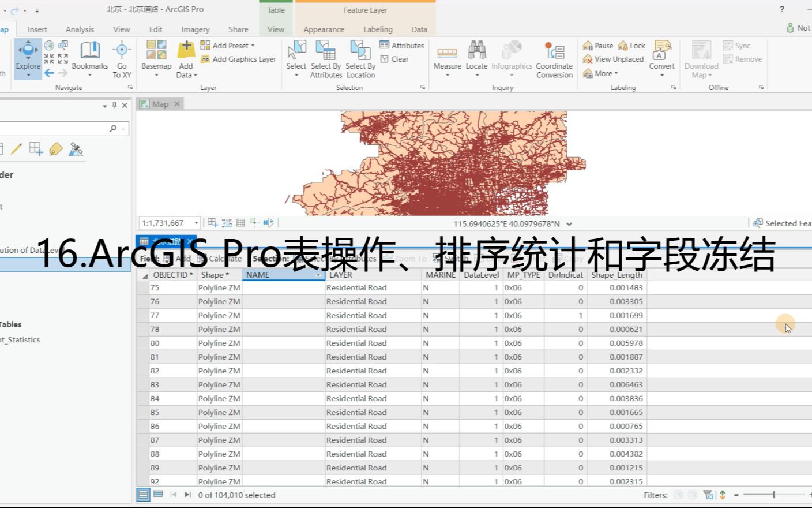Open the map scale dropdown
Screen dimensions: 812x508
tap(196, 223)
